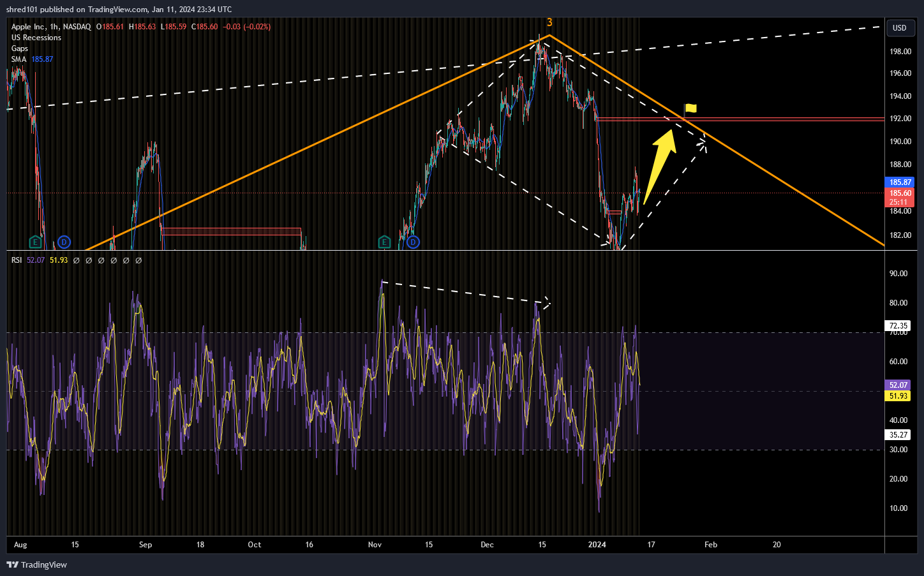This screenshot has height=576, width=924.
Task: Select the yellow flag marker on chart
Action: click(x=690, y=109)
